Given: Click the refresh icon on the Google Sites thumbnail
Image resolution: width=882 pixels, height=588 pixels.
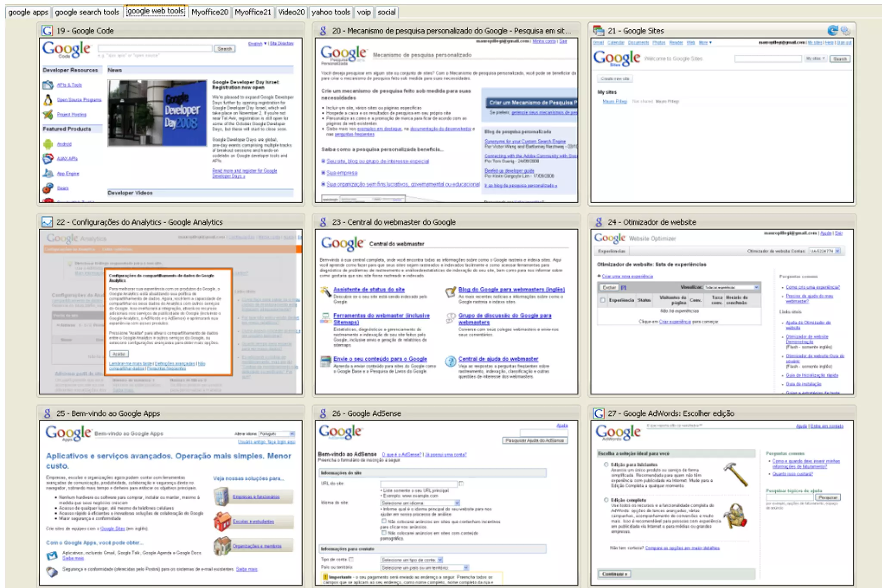Looking at the screenshot, I should 832,31.
